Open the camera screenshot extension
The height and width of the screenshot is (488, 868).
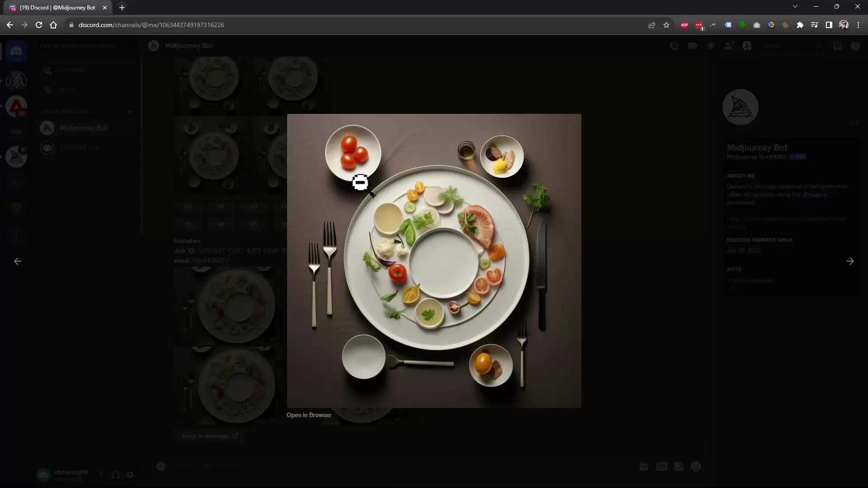[757, 25]
